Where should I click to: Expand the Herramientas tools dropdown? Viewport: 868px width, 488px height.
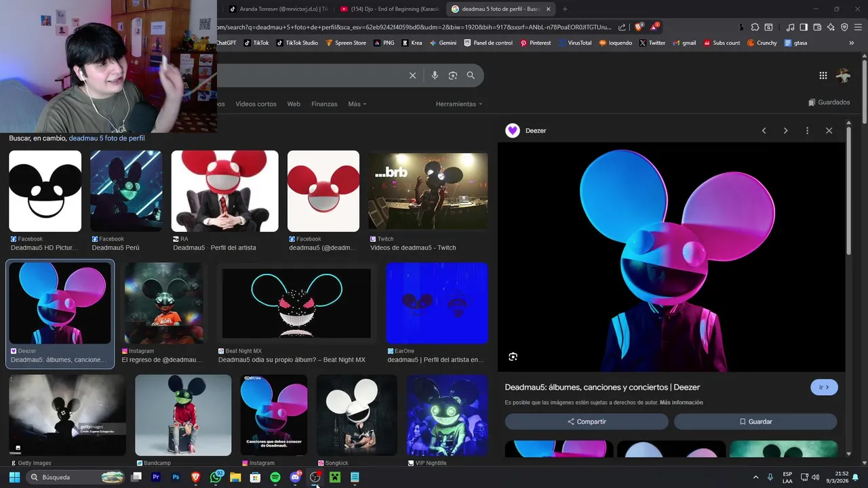click(459, 104)
